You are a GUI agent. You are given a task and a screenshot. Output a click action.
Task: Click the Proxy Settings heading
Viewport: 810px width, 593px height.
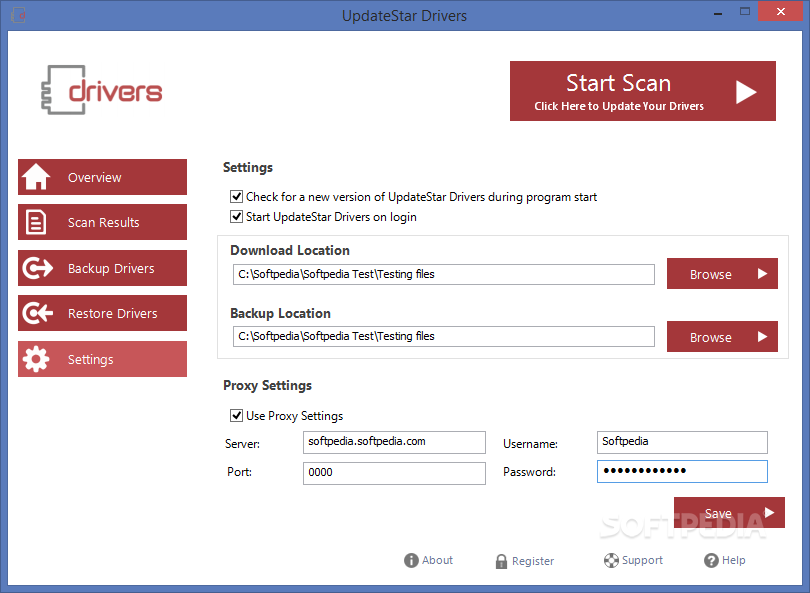click(x=268, y=385)
